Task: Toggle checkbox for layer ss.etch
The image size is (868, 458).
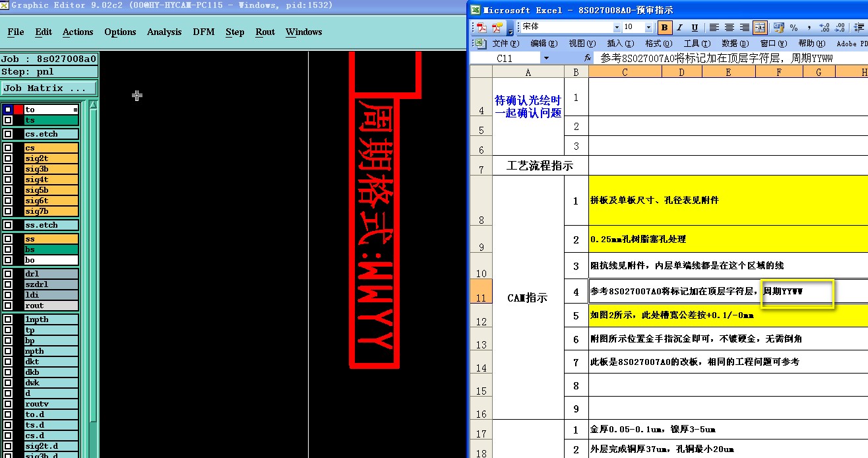Action: click(x=8, y=225)
